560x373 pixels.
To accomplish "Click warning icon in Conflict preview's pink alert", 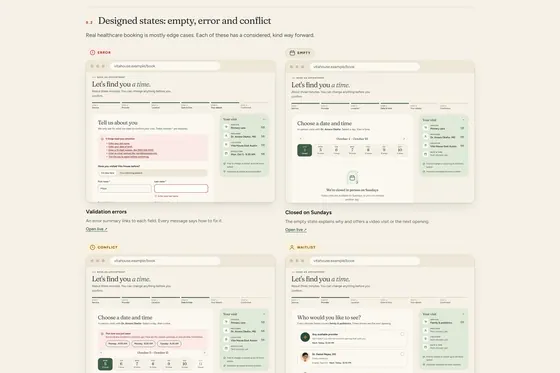I will [102, 334].
